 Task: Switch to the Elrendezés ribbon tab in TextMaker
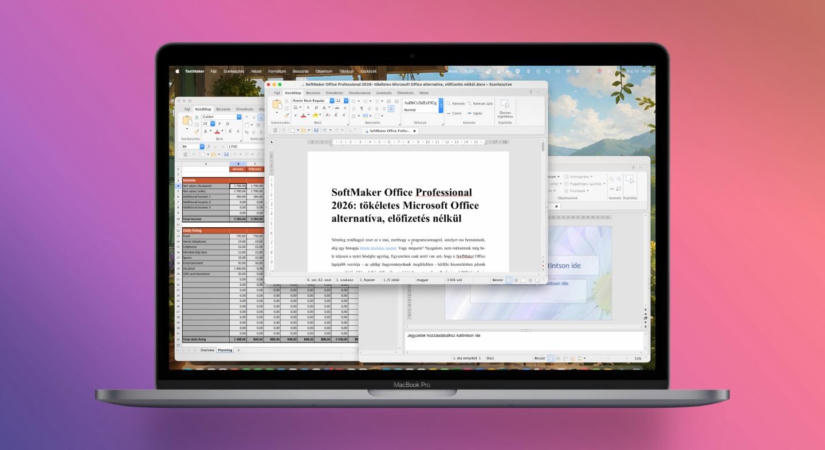(334, 93)
